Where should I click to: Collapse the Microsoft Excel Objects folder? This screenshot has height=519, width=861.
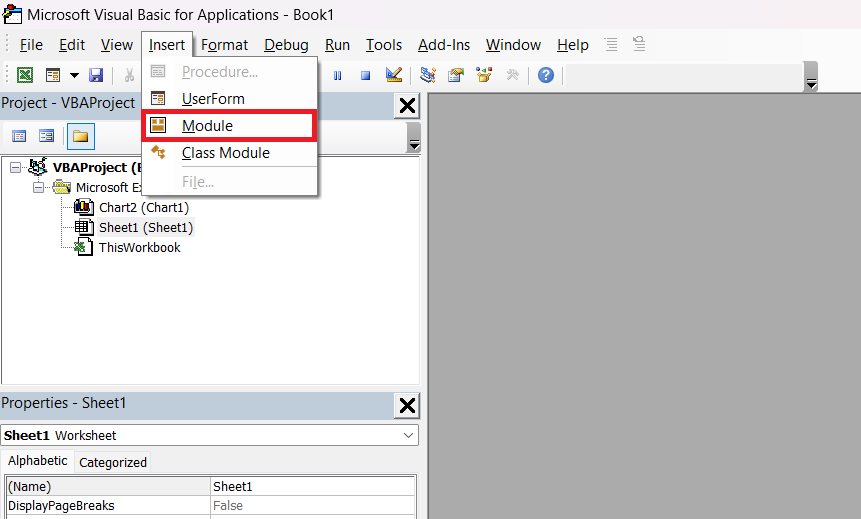38,188
